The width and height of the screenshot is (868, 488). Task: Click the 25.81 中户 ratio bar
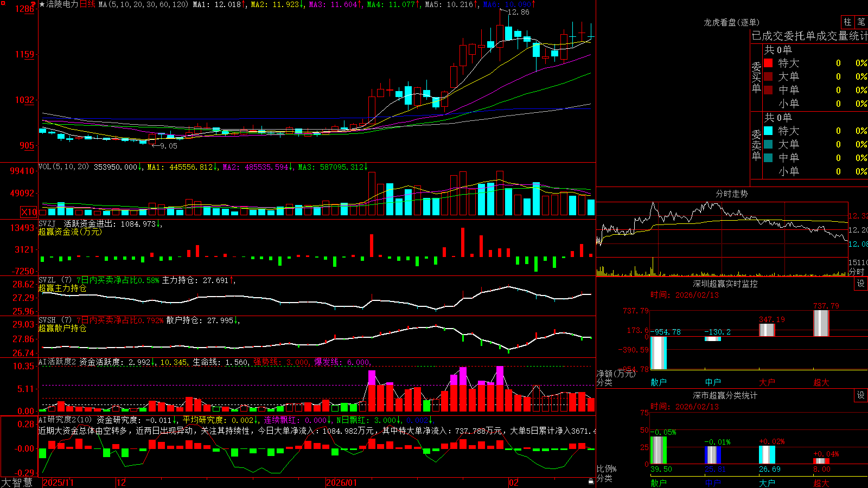pos(713,455)
